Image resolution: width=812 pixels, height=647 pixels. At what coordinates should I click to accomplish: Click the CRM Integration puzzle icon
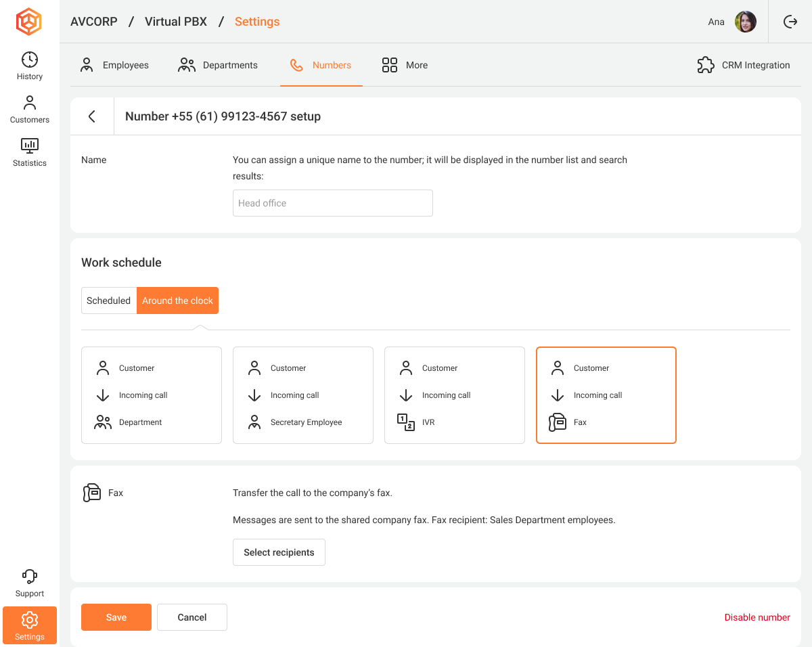click(x=706, y=65)
